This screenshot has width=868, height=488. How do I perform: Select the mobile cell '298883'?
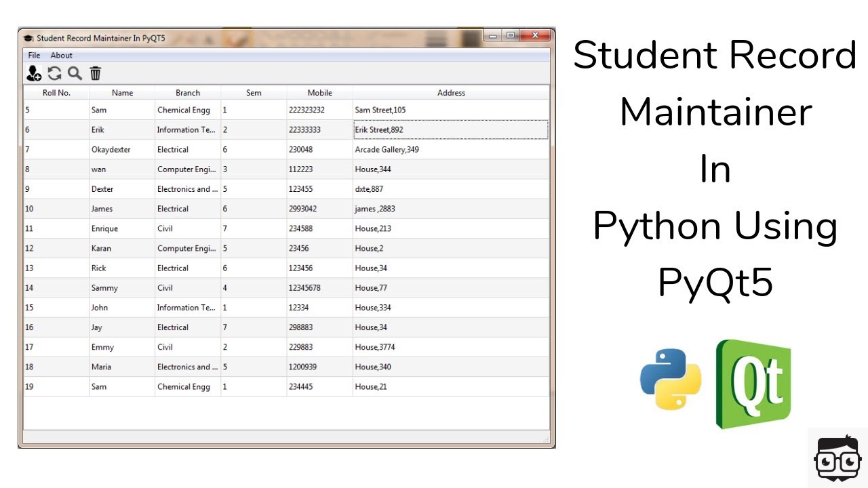tap(319, 327)
